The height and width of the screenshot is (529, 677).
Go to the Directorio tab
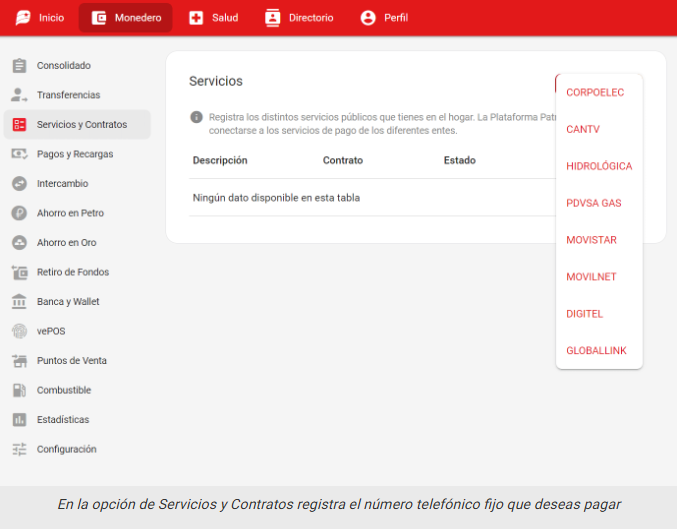tap(299, 18)
